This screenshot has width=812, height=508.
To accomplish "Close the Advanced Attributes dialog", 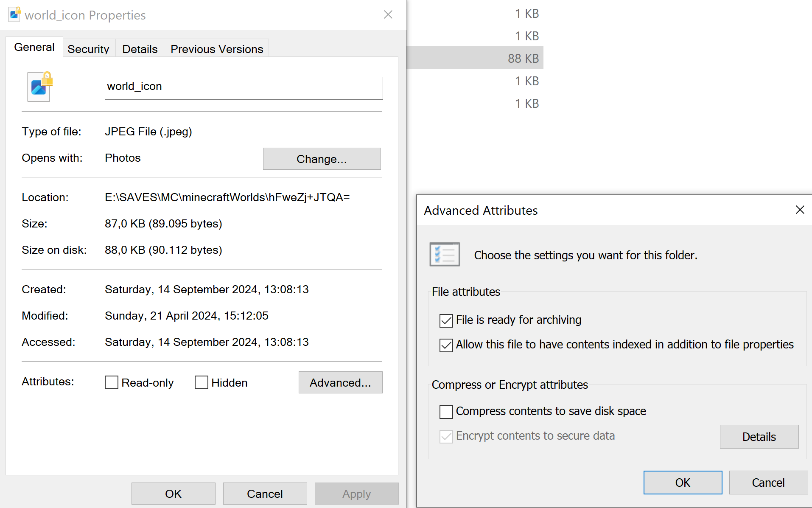I will tap(800, 210).
